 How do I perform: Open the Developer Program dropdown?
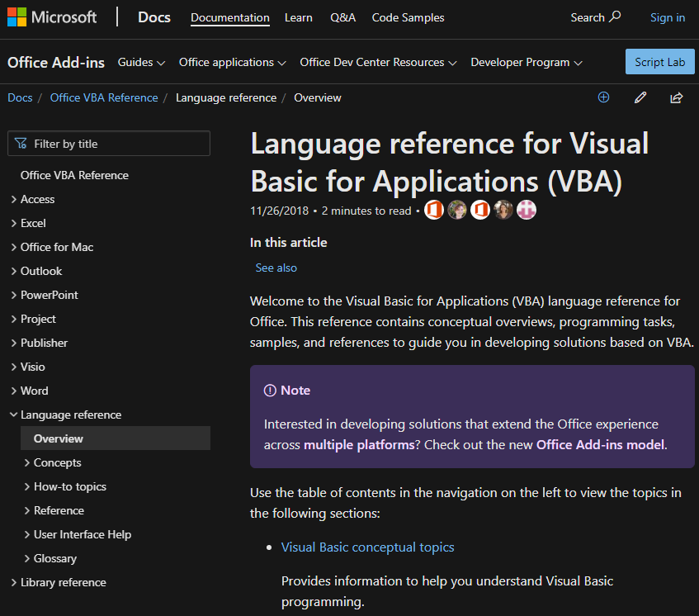(526, 62)
